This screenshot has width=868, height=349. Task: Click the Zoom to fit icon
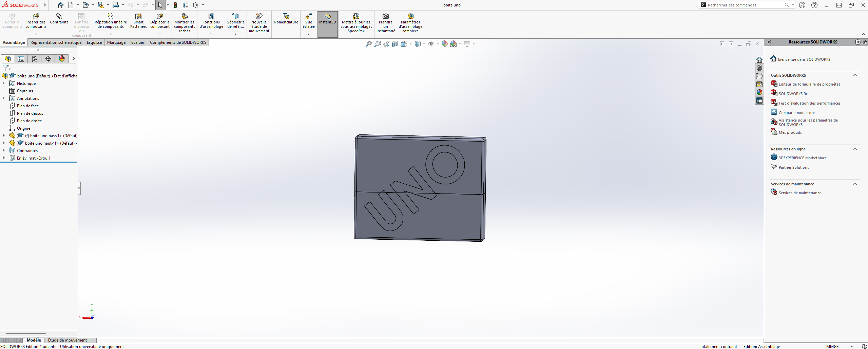369,44
